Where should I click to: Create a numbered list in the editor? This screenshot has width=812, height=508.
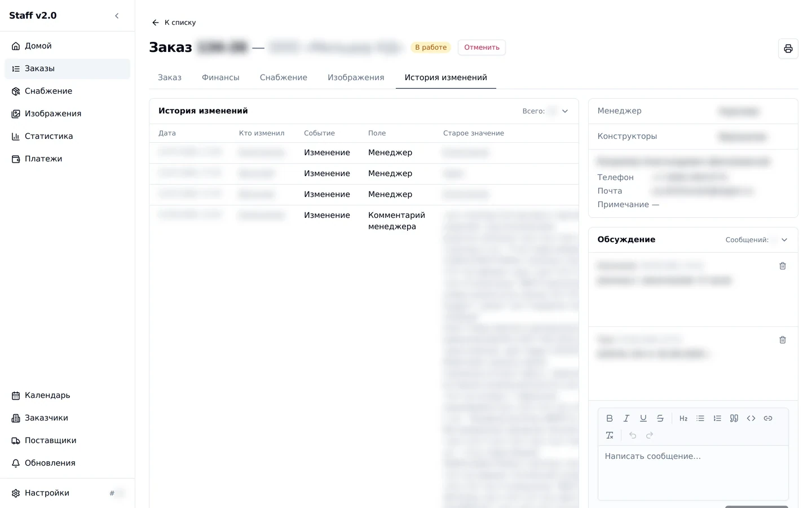coord(717,418)
